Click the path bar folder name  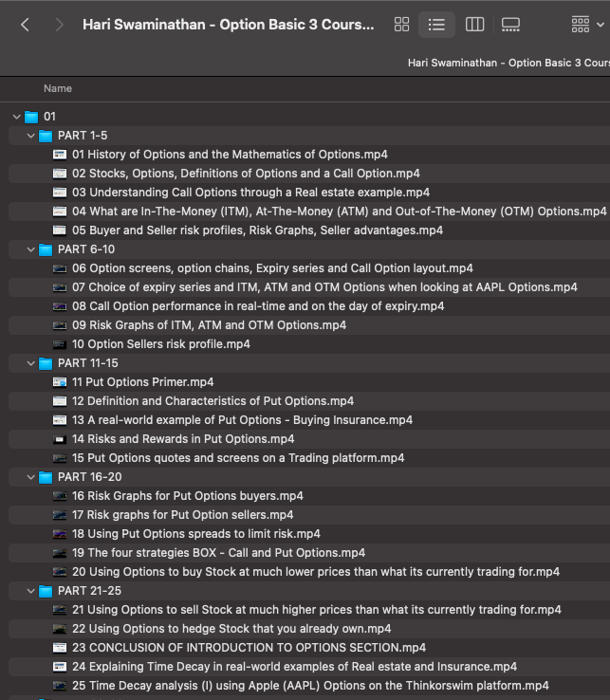point(508,63)
